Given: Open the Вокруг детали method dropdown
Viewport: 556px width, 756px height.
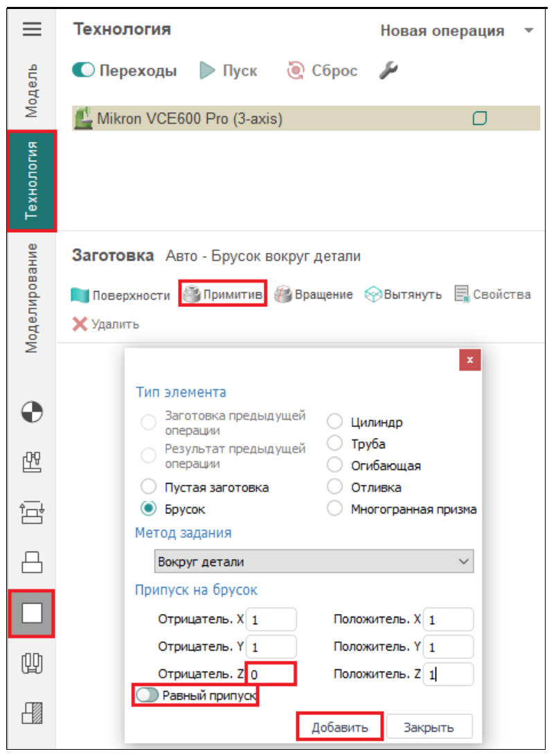Looking at the screenshot, I should click(314, 561).
